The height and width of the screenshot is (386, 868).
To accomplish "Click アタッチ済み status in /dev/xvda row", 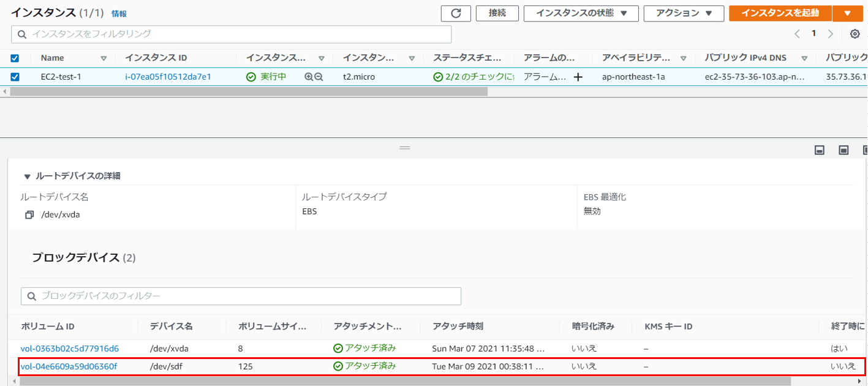I will click(365, 348).
